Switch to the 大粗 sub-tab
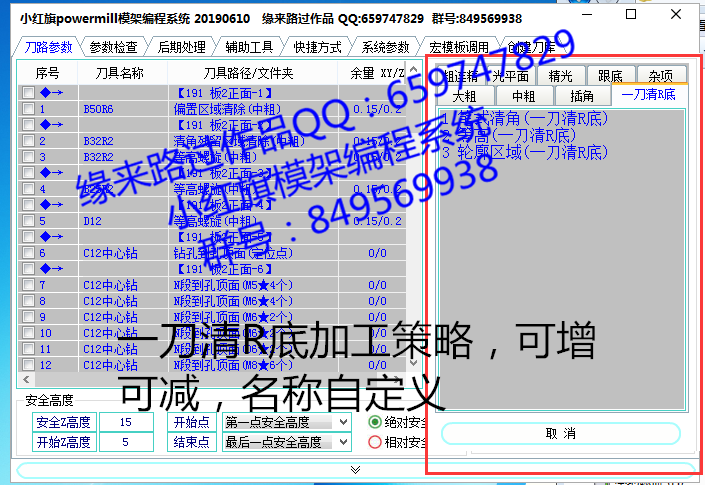 tap(464, 96)
